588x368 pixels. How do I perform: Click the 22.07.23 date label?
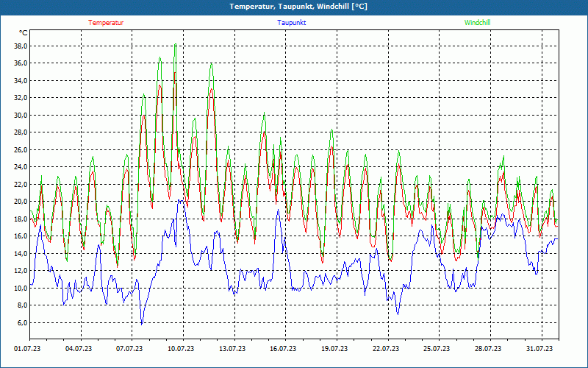pos(386,349)
